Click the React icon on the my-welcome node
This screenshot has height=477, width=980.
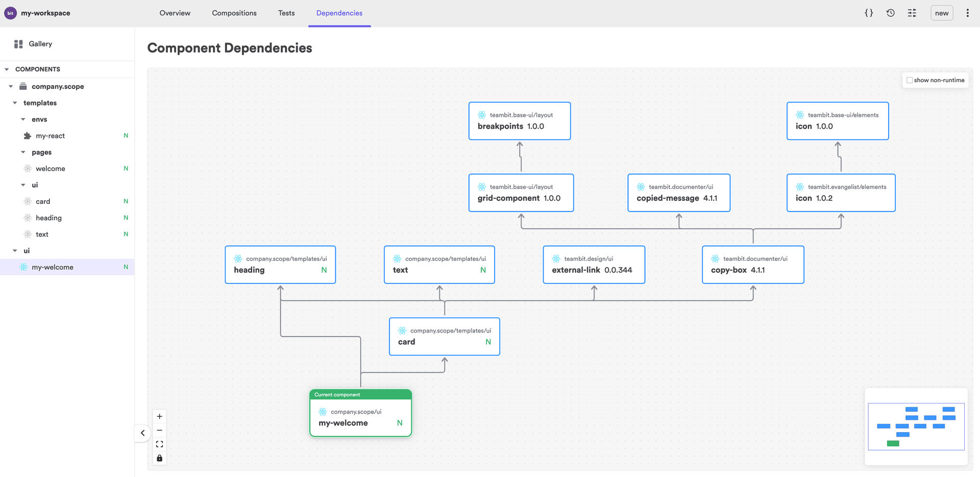[322, 412]
